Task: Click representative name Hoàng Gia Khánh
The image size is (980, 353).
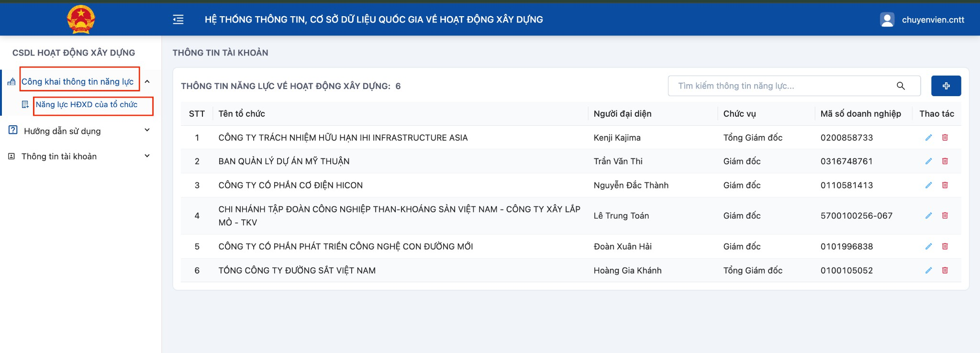Action: (628, 270)
